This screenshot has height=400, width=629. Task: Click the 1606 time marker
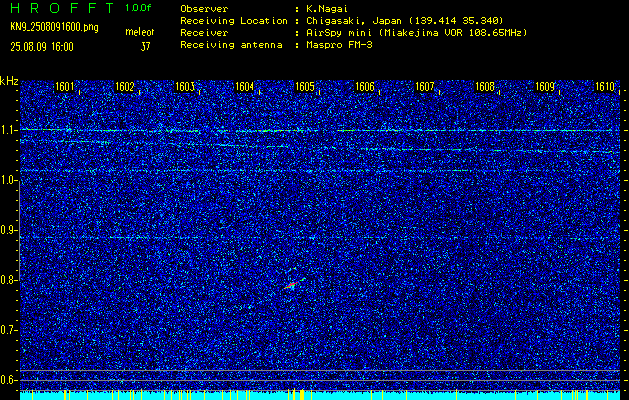pos(365,87)
